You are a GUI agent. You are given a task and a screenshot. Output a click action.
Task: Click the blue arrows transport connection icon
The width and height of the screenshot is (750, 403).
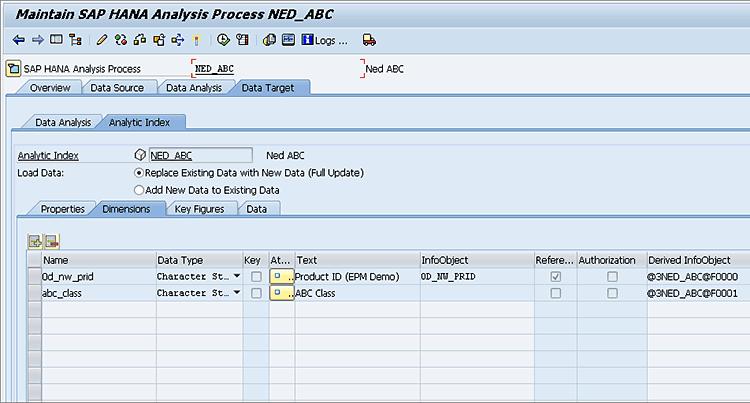(x=177, y=40)
